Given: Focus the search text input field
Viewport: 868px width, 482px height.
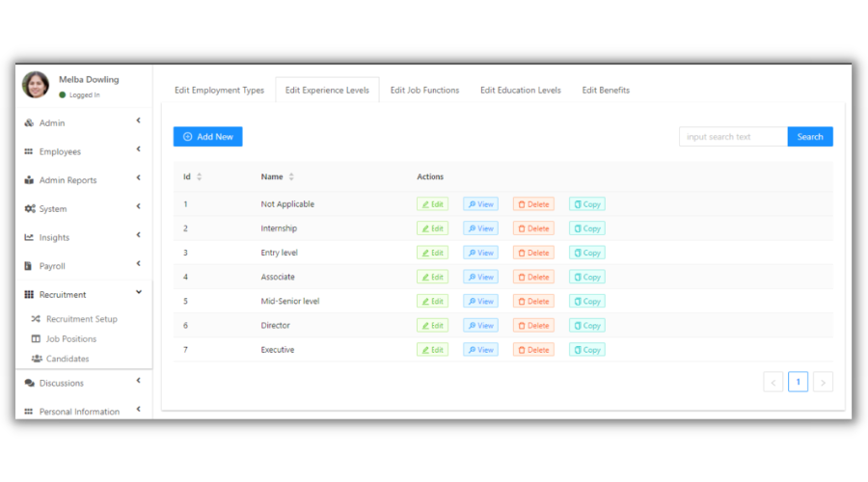Looking at the screenshot, I should [x=733, y=137].
